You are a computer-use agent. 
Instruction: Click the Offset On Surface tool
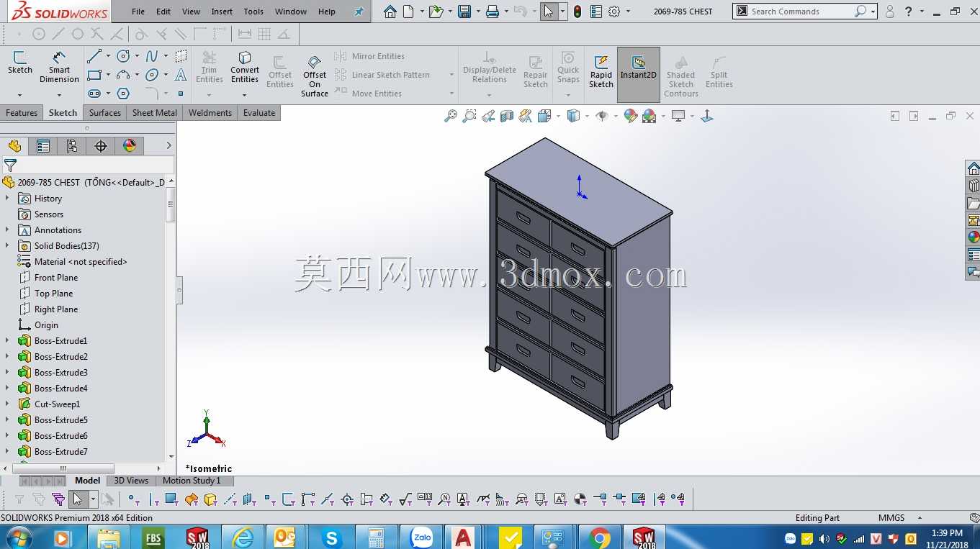(x=315, y=76)
